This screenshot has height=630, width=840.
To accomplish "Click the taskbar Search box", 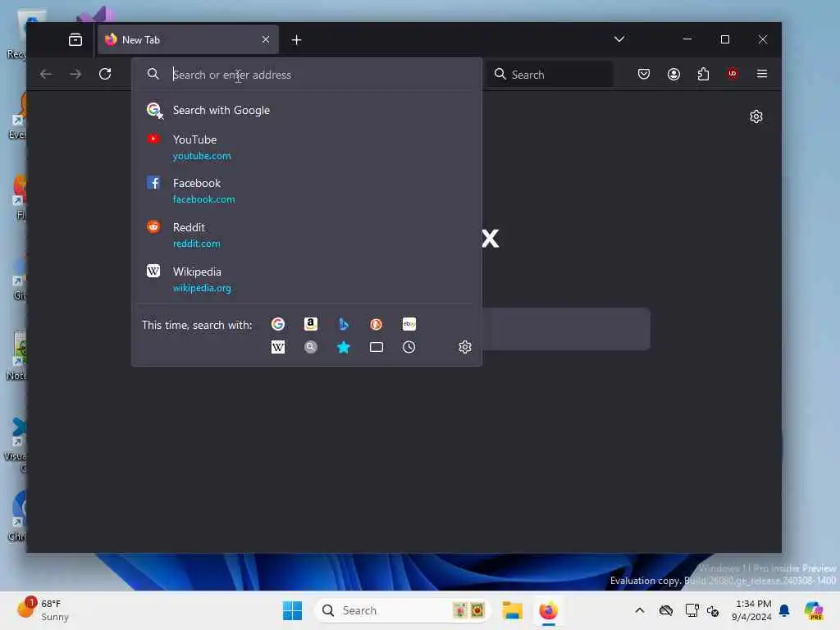I will pos(402,610).
